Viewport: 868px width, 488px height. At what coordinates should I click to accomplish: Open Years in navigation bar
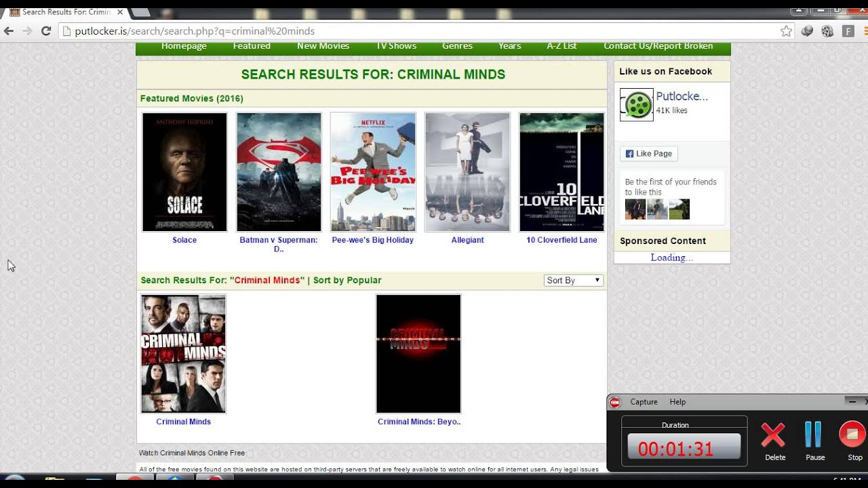point(510,46)
